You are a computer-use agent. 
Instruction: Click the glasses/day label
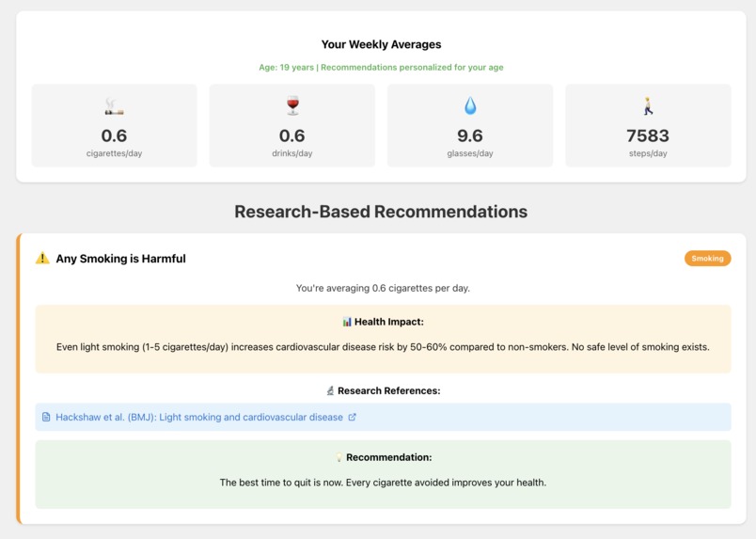coord(470,153)
